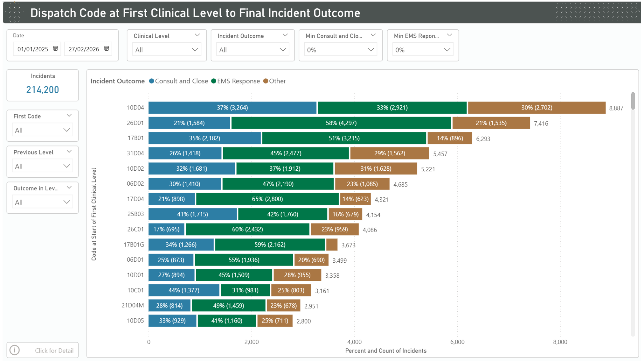Click the info circle icon near Click for Detail
The height and width of the screenshot is (362, 644).
(x=14, y=350)
